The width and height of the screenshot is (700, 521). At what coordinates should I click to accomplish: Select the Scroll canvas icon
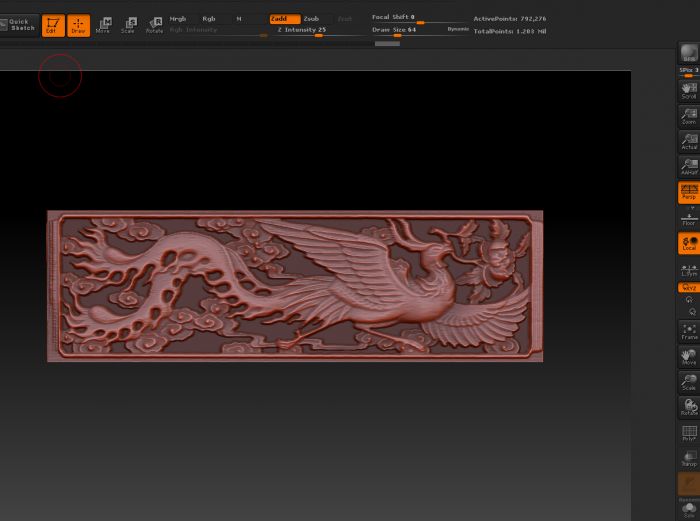coord(689,91)
